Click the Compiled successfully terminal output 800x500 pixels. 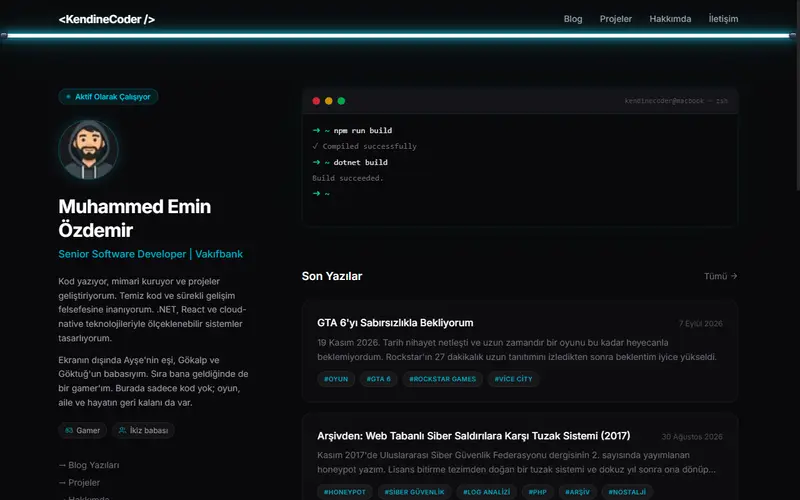[364, 146]
